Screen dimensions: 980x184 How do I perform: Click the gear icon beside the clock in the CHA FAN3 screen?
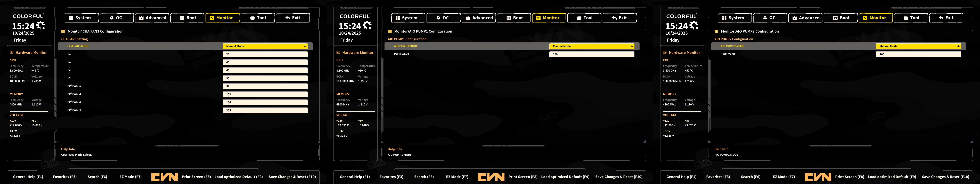tap(40, 25)
